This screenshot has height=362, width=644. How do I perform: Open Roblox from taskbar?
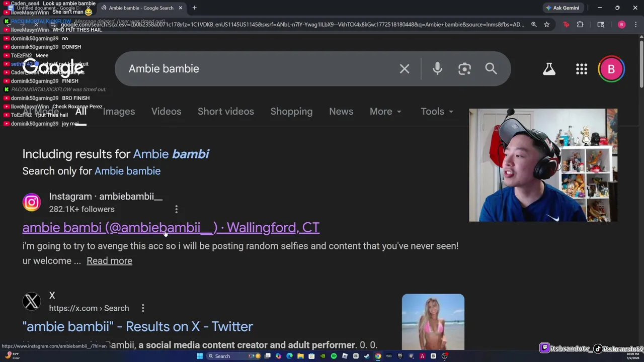(345, 356)
